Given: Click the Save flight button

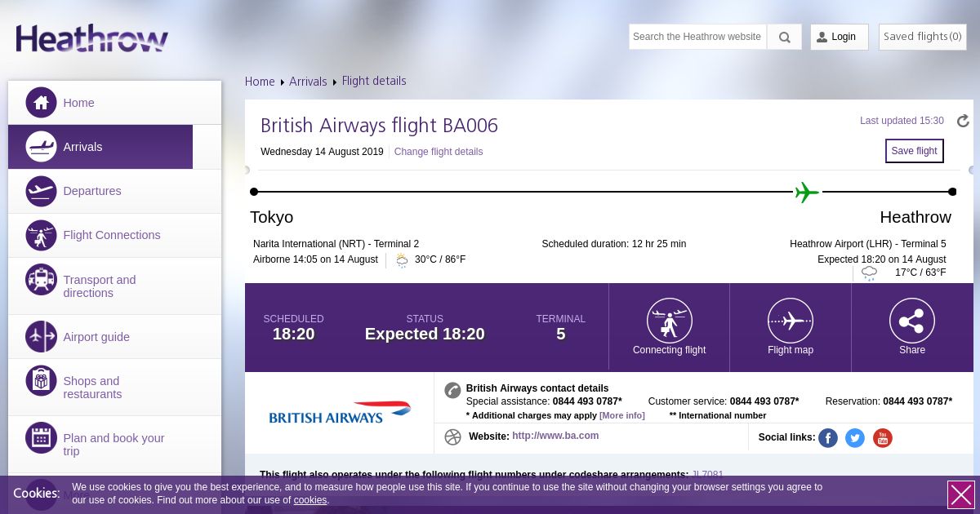Looking at the screenshot, I should click(914, 151).
